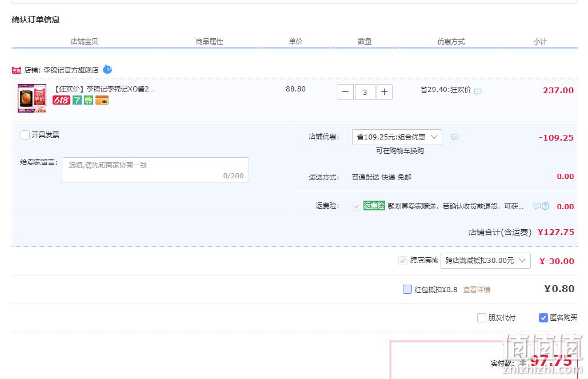Click the 查看详情 link for 红包
This screenshot has height=379, width=588.
[x=477, y=290]
